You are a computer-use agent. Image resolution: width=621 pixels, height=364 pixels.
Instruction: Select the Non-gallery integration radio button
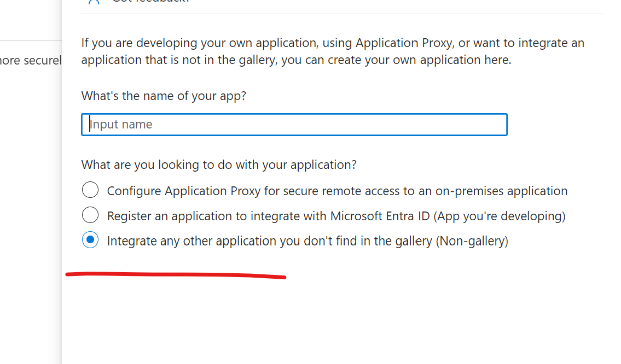[90, 240]
